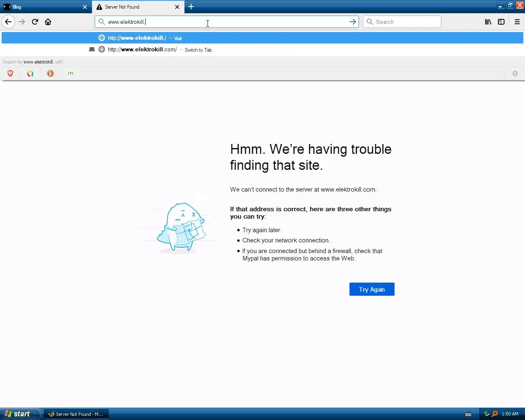
Task: Open the Home page
Action: coord(48,22)
